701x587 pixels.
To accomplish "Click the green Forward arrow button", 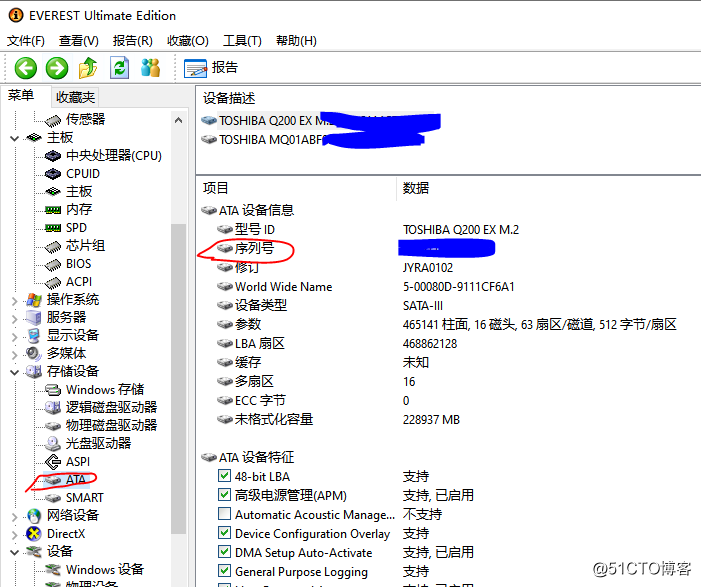I will click(x=57, y=68).
